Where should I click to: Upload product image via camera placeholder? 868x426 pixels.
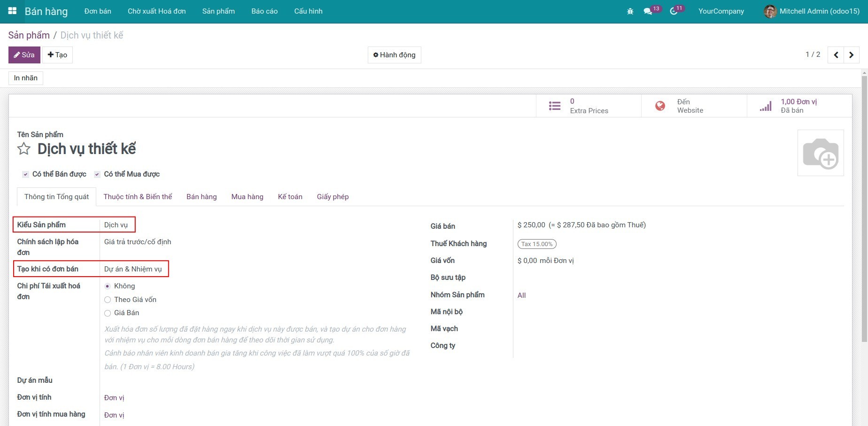[x=820, y=153]
